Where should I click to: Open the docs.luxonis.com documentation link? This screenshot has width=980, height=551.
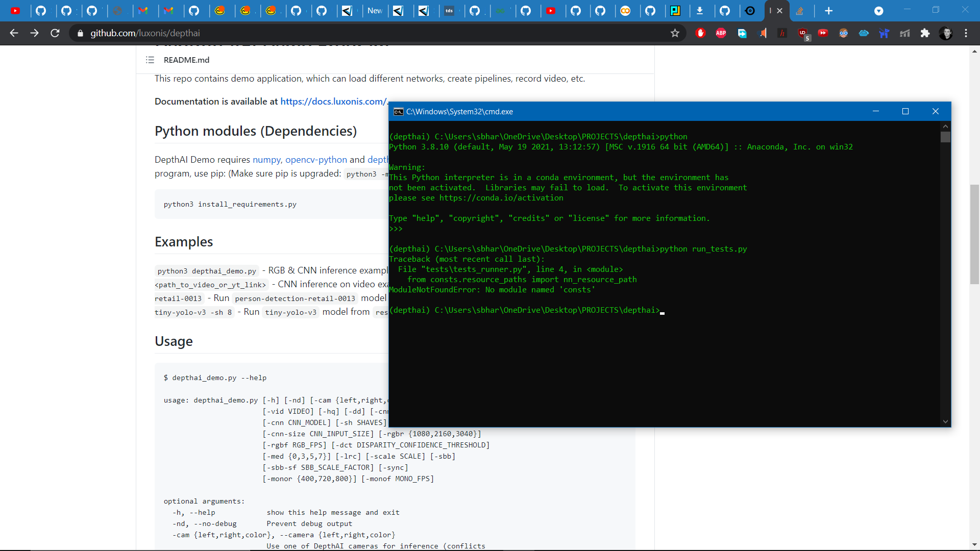334,102
